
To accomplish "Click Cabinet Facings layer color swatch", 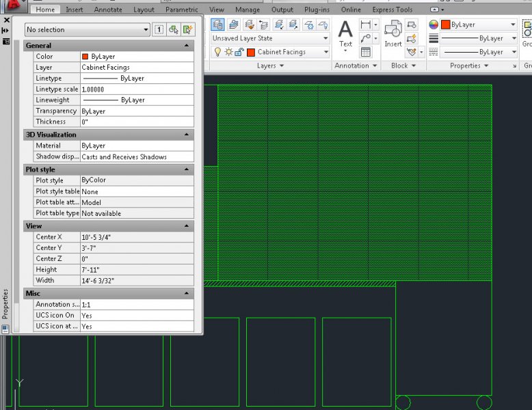I will (251, 52).
